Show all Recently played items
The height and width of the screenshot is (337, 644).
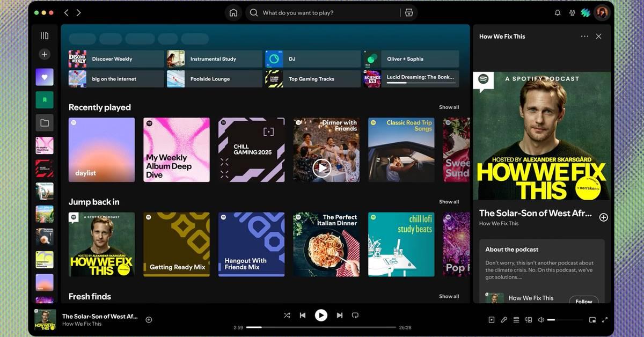click(449, 107)
